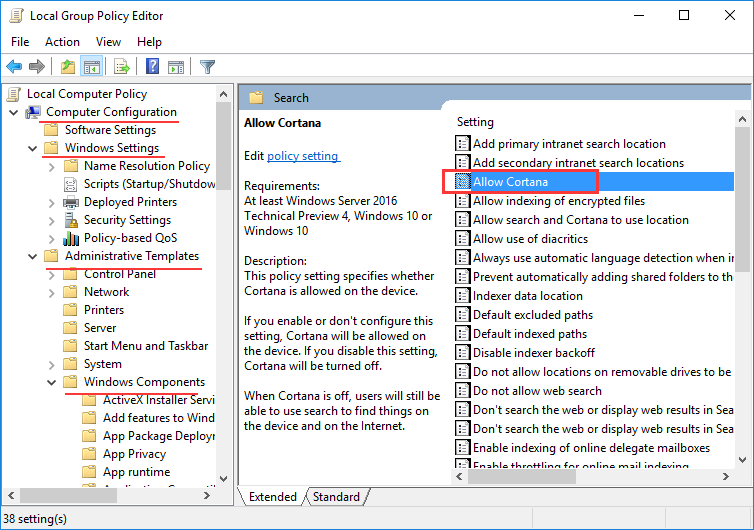This screenshot has width=754, height=530.
Task: Open the View menu
Action: [x=108, y=42]
